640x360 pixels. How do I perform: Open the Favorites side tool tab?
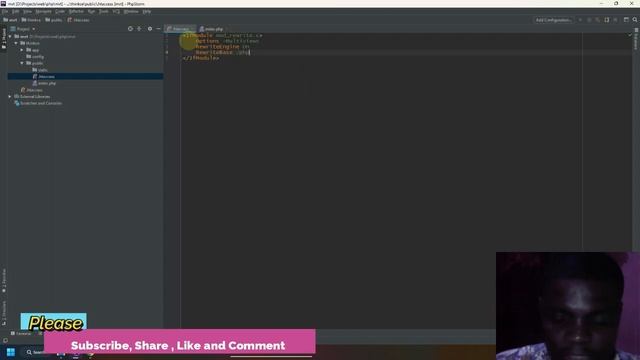[4, 281]
